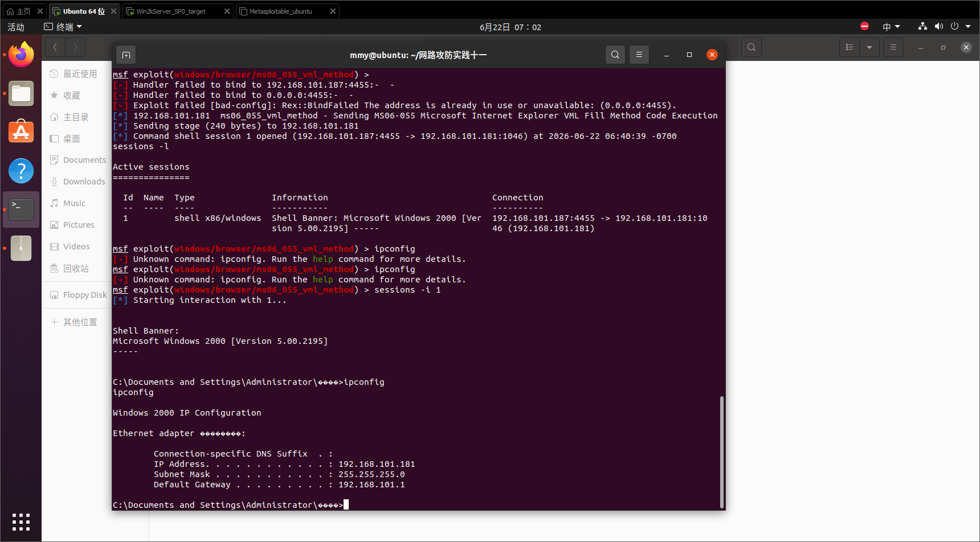Click the 'Connection' column header
980x542 pixels.
pos(518,198)
